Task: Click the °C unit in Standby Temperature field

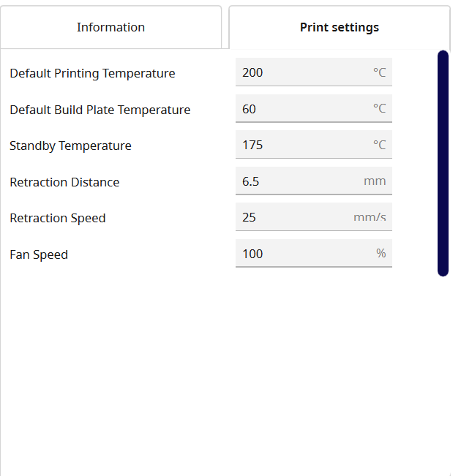Action: click(380, 145)
